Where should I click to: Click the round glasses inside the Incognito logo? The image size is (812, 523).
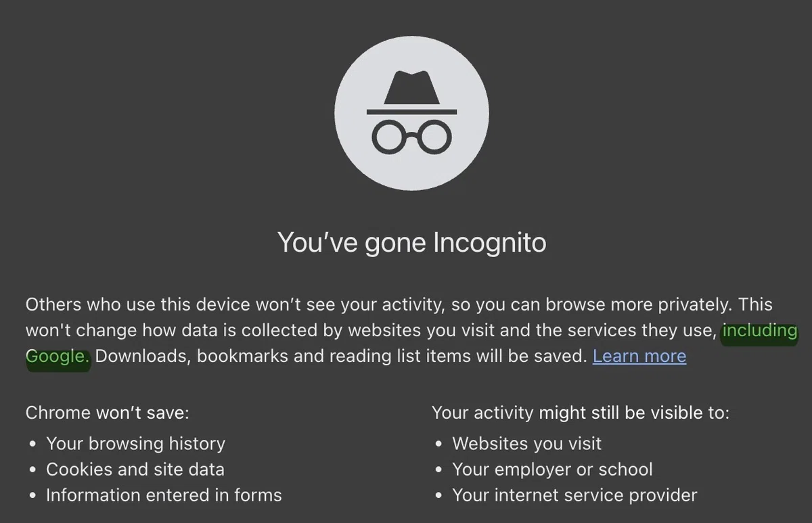coord(411,136)
